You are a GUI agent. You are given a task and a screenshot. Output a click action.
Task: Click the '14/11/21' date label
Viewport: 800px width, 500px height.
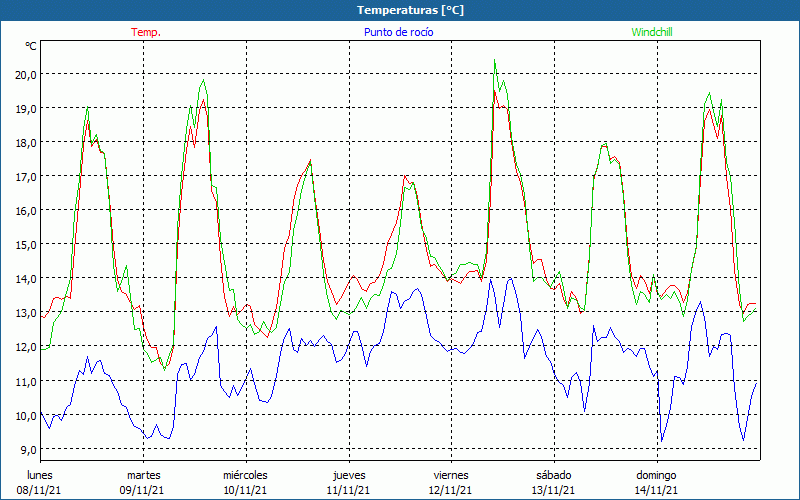[x=656, y=490]
